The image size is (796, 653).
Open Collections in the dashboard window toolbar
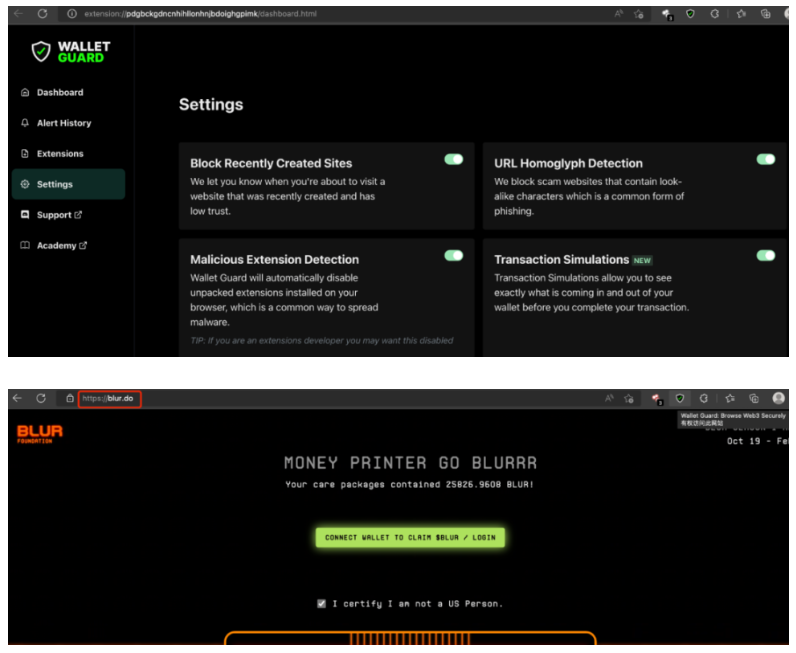pyautogui.click(x=766, y=14)
